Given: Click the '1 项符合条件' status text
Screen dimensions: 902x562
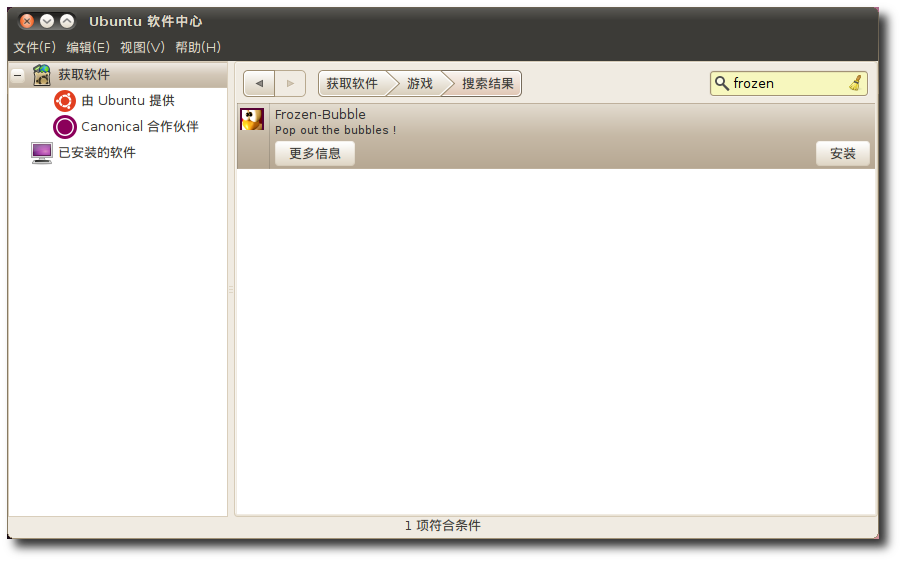Looking at the screenshot, I should 443,525.
